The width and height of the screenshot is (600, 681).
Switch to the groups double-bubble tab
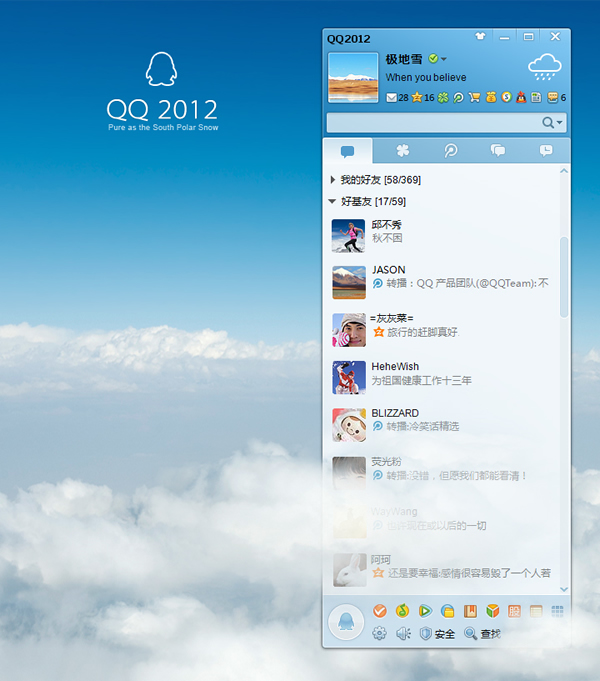point(498,151)
